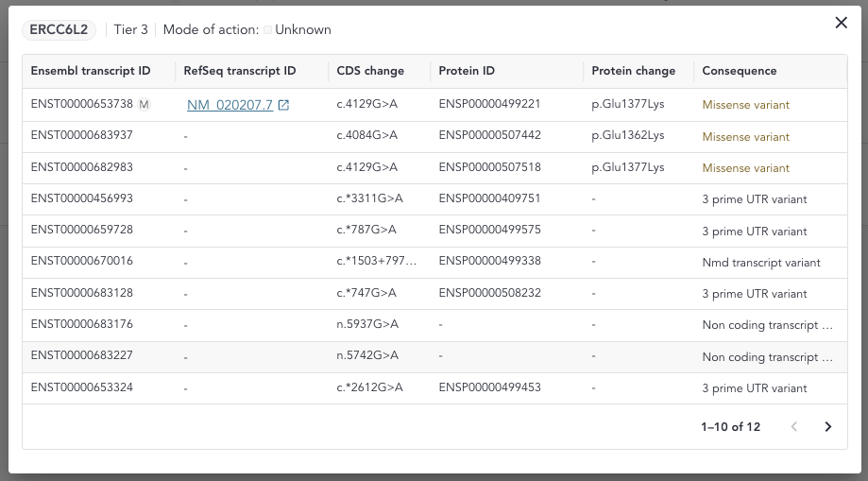Sort by Ensembl transcript ID column header

[x=91, y=71]
